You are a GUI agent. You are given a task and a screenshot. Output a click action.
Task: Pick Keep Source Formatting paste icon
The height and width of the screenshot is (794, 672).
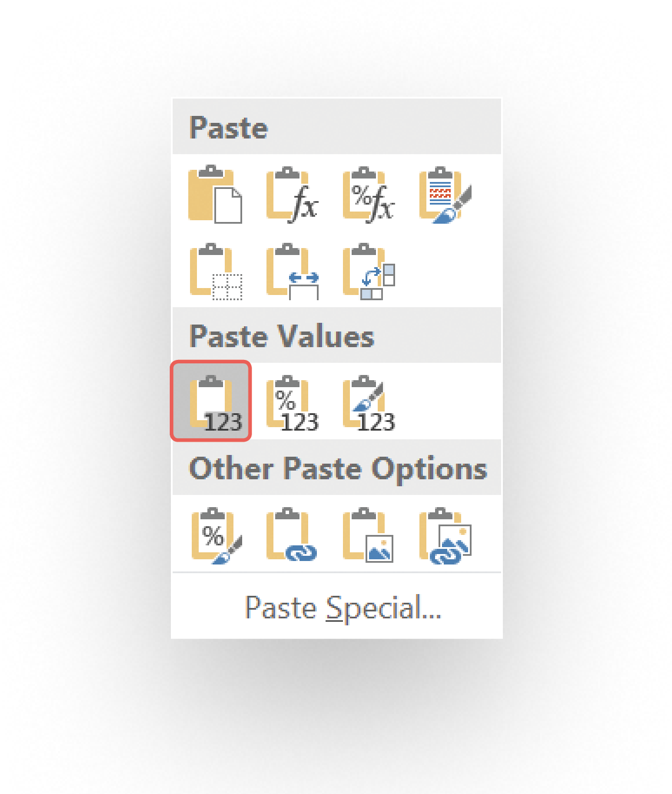coord(445,194)
